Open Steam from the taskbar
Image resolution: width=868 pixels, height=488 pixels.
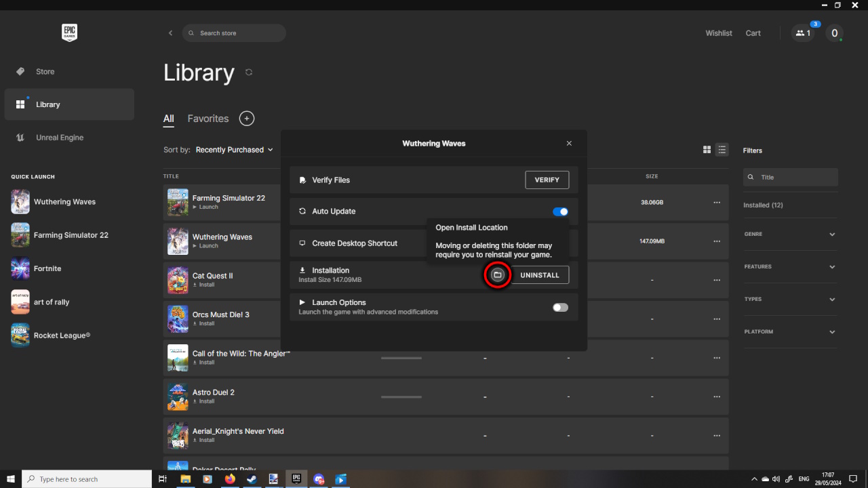tap(251, 479)
